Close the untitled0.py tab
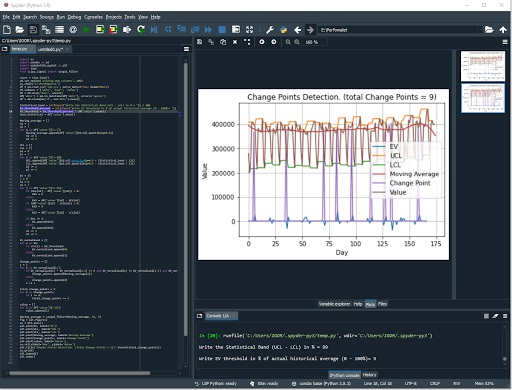512x390 pixels. point(67,49)
